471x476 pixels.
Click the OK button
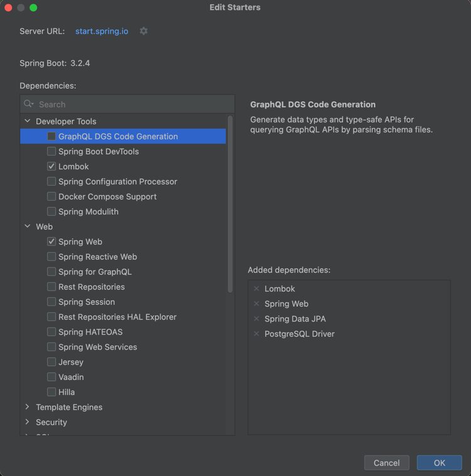pos(439,463)
